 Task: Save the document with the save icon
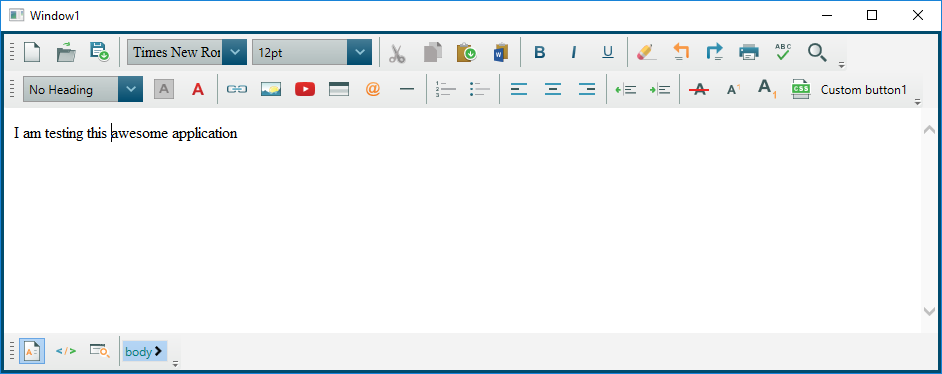pos(99,52)
